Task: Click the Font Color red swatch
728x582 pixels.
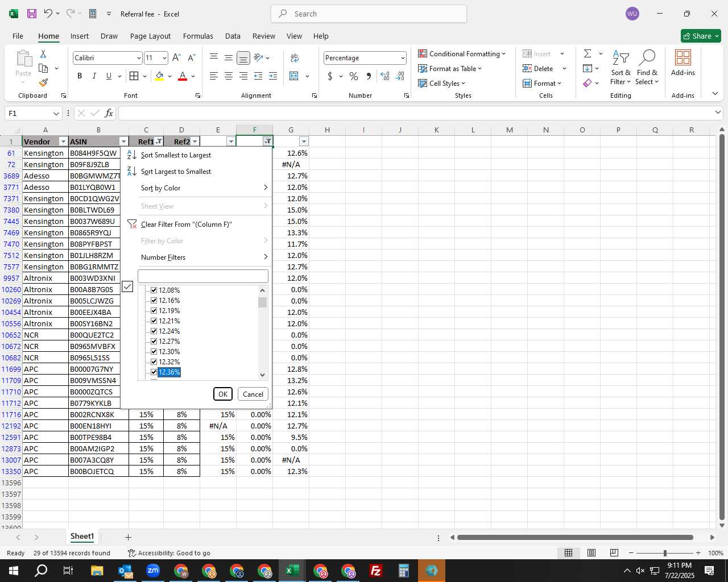Action: pyautogui.click(x=183, y=76)
